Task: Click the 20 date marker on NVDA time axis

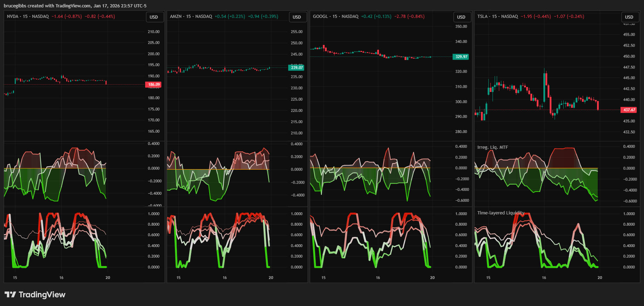Action: click(x=108, y=278)
